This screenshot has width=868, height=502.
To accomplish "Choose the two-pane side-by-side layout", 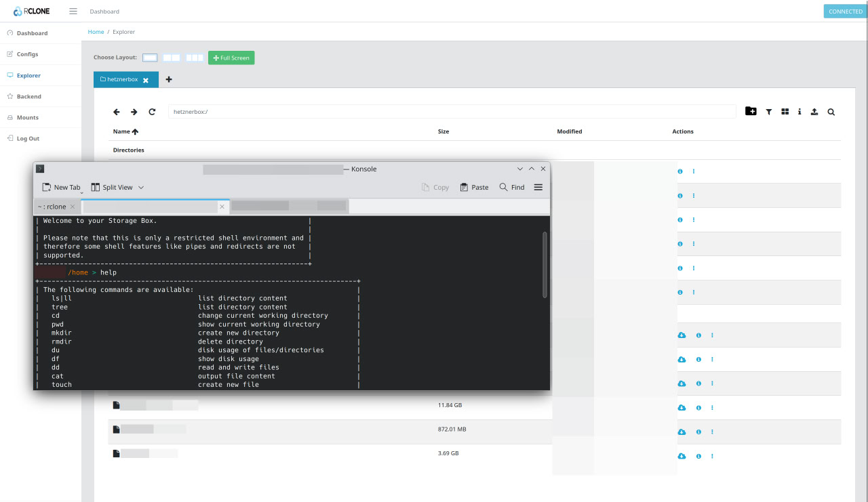I will [172, 58].
